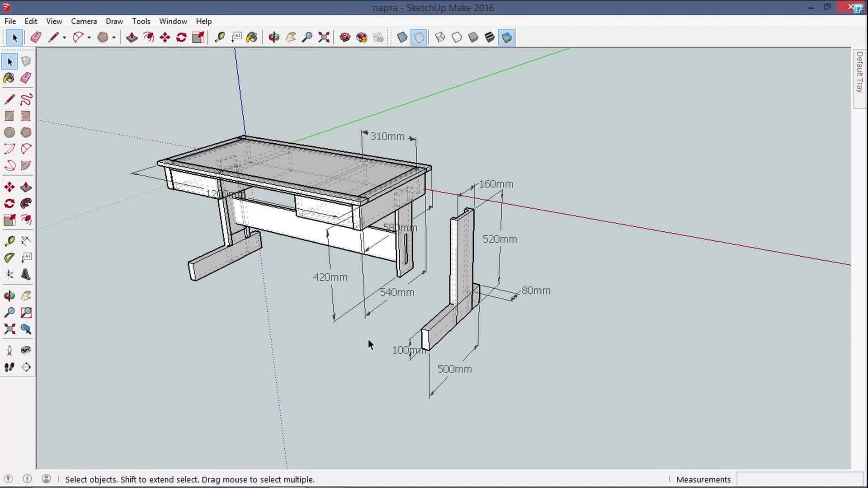The width and height of the screenshot is (868, 488).
Task: Select the Pie arc tool
Action: tap(26, 165)
